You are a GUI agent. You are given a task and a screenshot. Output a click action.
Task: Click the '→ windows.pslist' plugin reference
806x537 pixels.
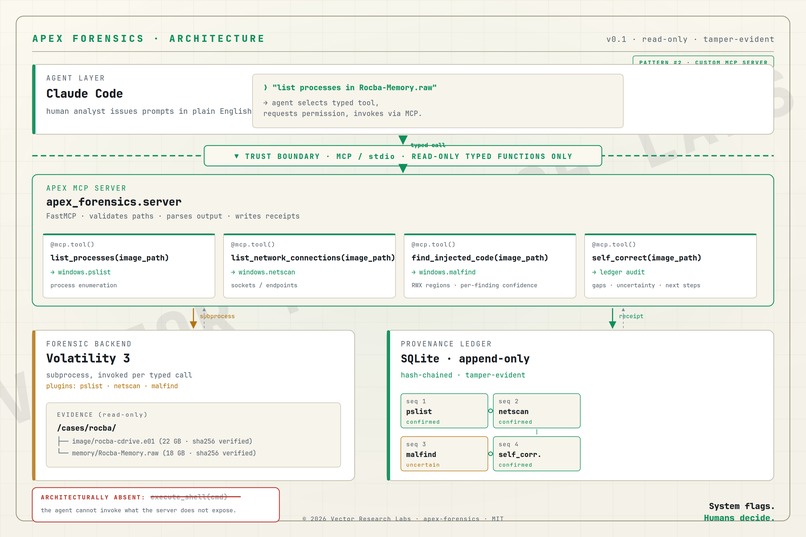click(80, 272)
